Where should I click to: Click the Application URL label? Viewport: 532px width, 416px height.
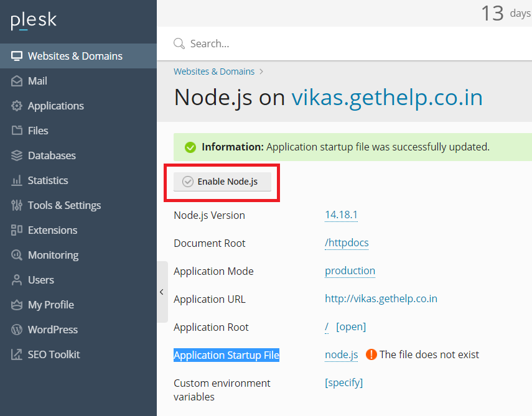(x=209, y=299)
